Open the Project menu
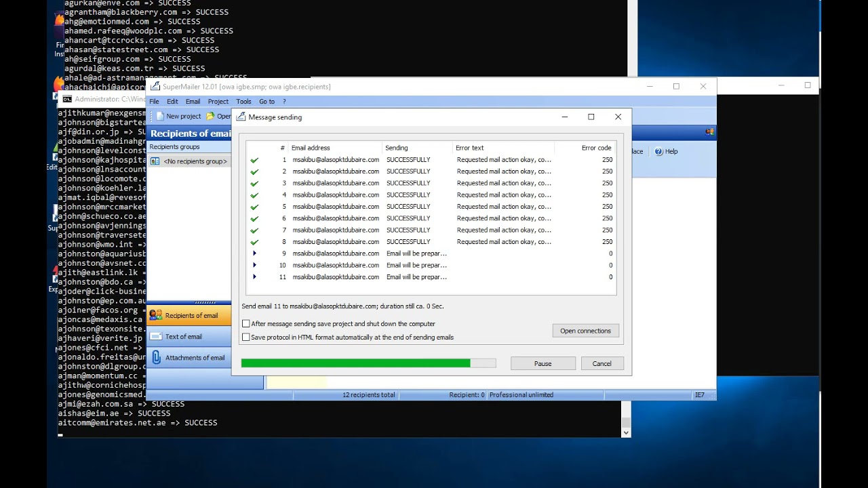The width and height of the screenshot is (868, 488). click(x=218, y=102)
